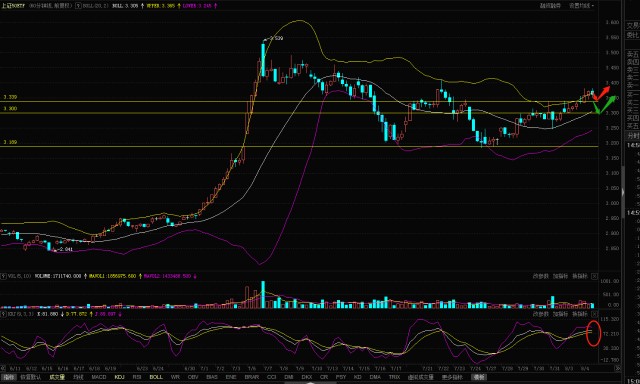This screenshot has height=384, width=640.
Task: Click the 上证50ETF title at the top left
Action: [13, 6]
